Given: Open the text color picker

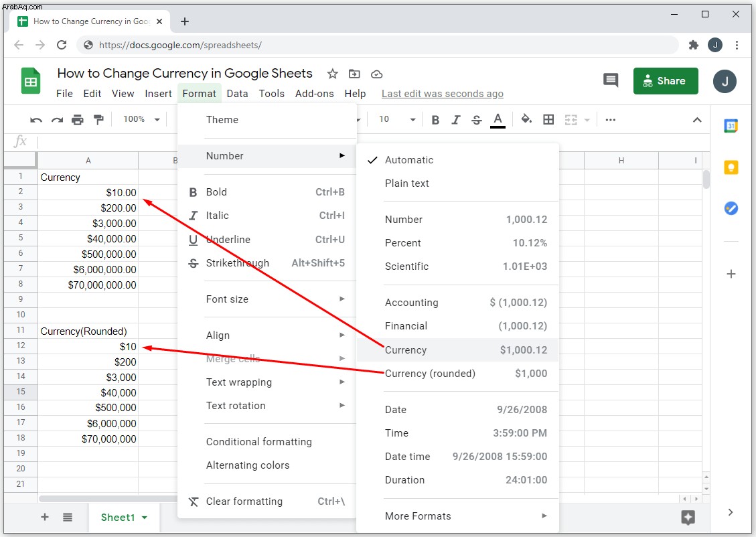Looking at the screenshot, I should (x=498, y=120).
